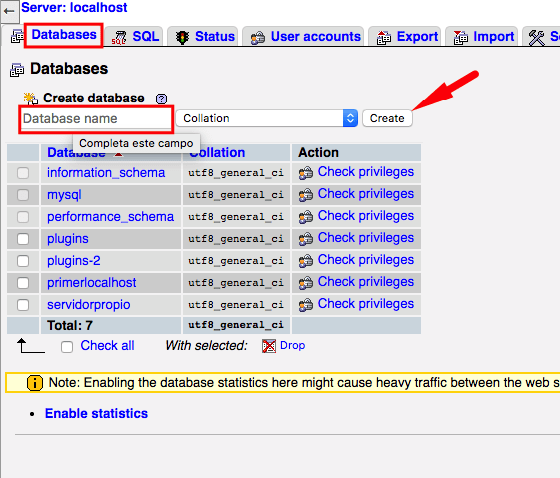Sort by the Collation column header
The image size is (560, 478).
pos(218,153)
